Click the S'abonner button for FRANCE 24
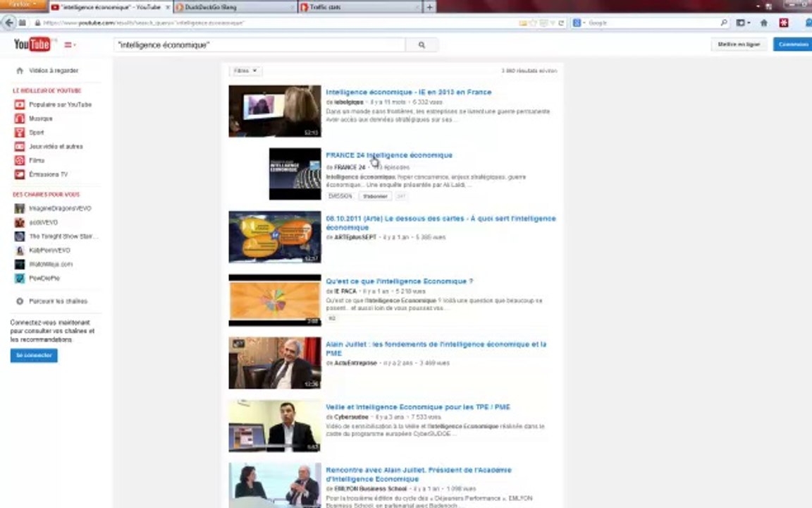This screenshot has width=812, height=508. coord(375,196)
